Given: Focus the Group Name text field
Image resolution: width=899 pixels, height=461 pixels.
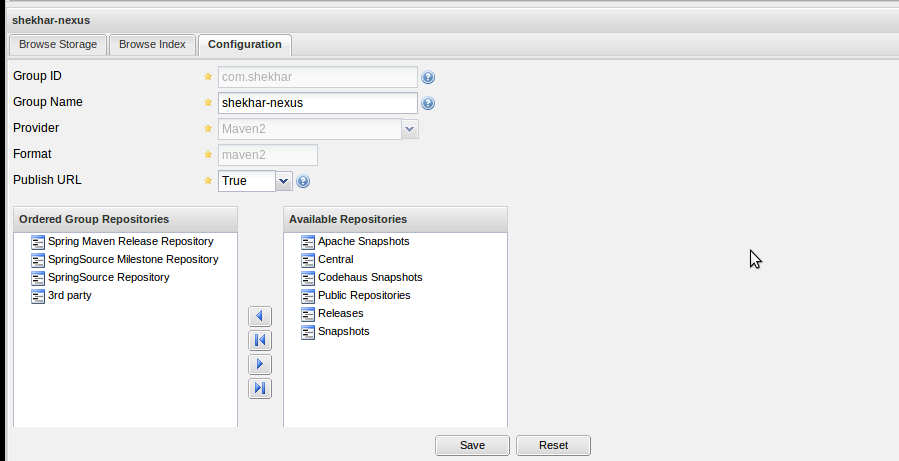Looking at the screenshot, I should pos(317,103).
